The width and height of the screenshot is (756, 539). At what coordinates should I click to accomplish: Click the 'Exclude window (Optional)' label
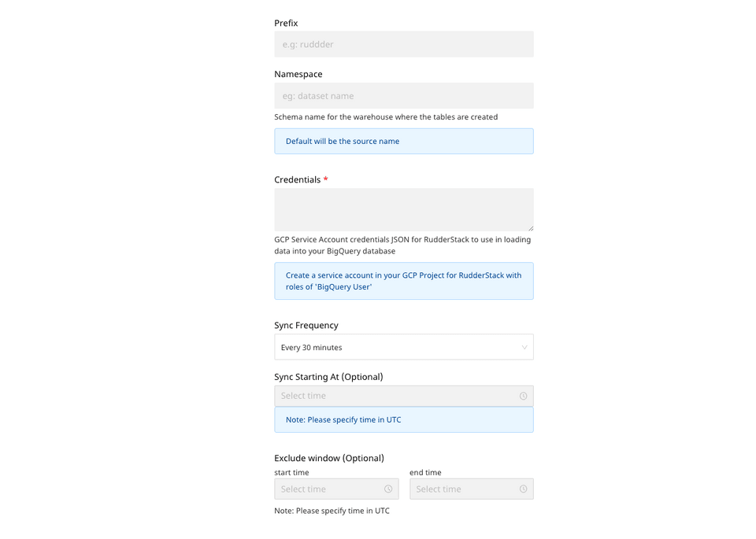click(x=328, y=458)
